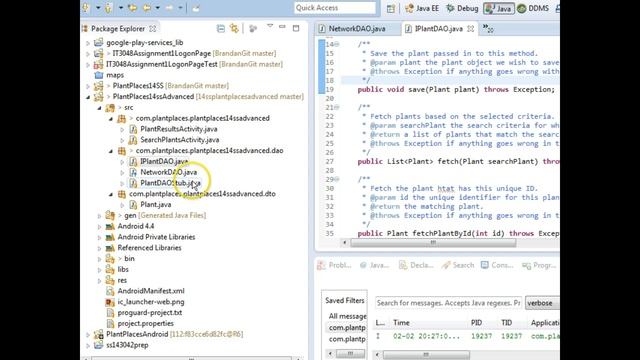
Task: Select the IPlantDAO.java editor tab
Action: click(x=438, y=29)
